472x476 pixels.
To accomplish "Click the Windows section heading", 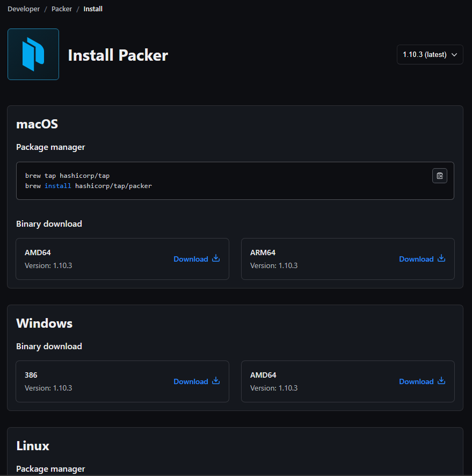I will tap(44, 323).
